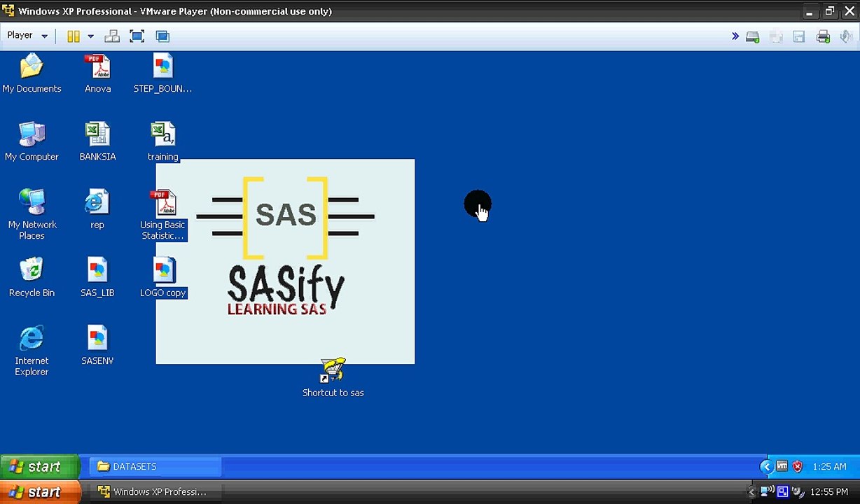Switch to VMware Unity mode icon

162,36
